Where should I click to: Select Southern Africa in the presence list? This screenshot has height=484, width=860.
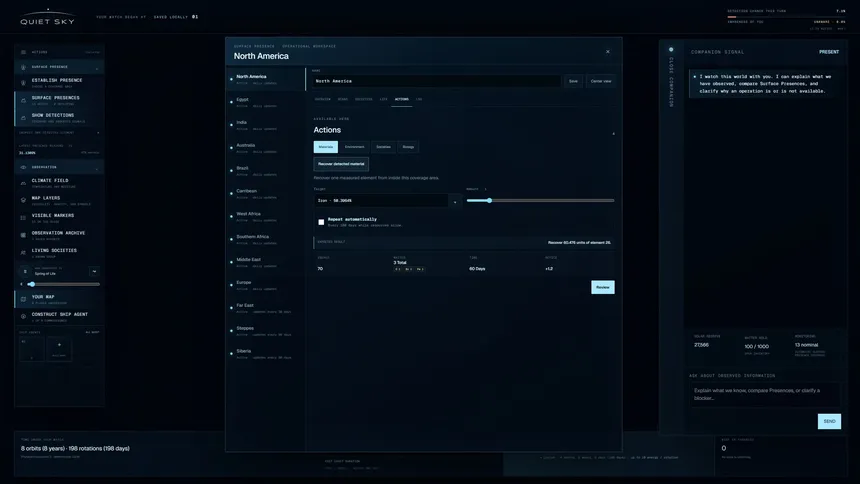pyautogui.click(x=265, y=240)
